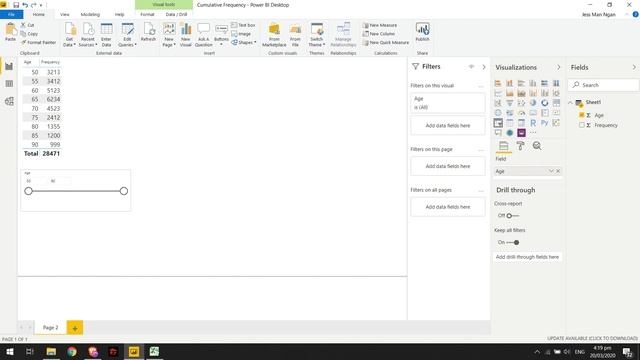
Task: Select the R script visual icon
Action: [533, 122]
